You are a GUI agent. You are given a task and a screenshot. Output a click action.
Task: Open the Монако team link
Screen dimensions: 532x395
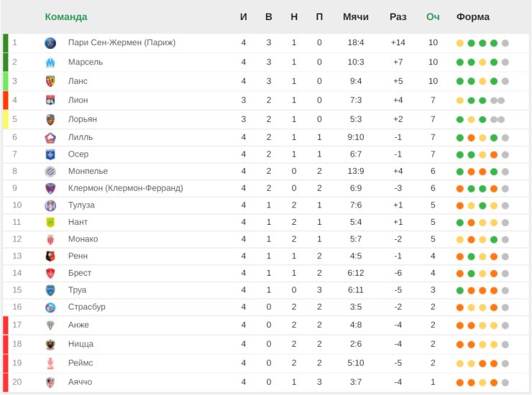83,239
